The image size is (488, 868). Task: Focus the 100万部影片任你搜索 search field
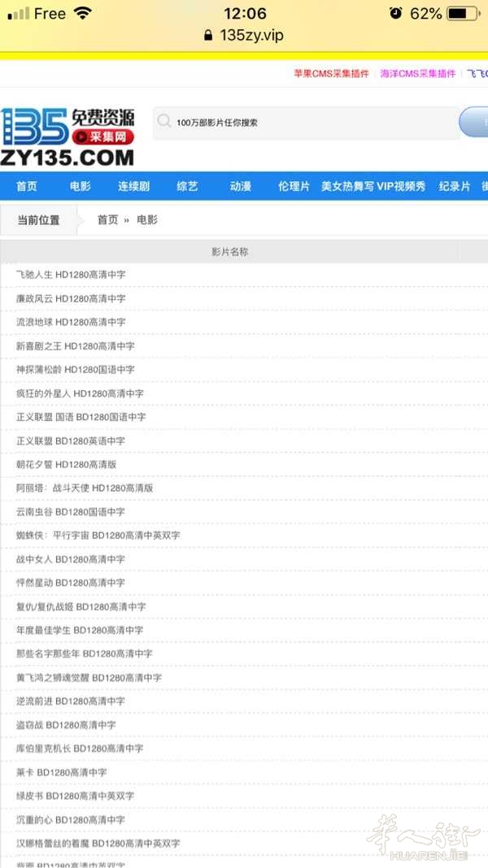(307, 123)
